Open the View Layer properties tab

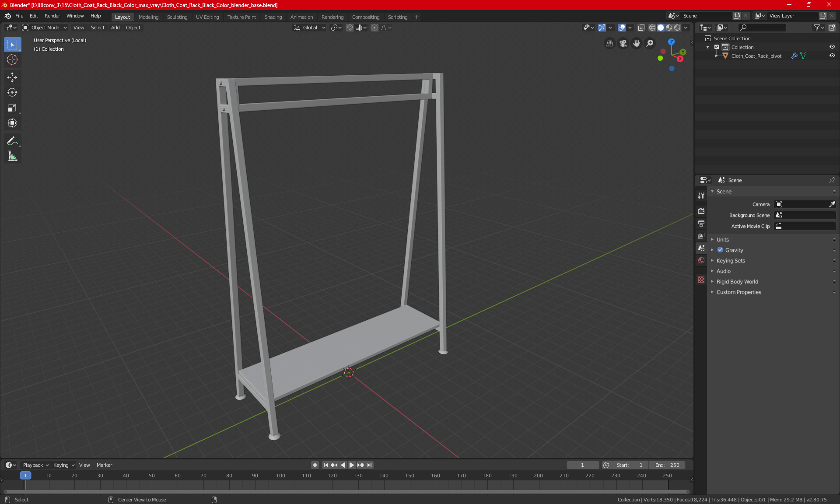(701, 236)
